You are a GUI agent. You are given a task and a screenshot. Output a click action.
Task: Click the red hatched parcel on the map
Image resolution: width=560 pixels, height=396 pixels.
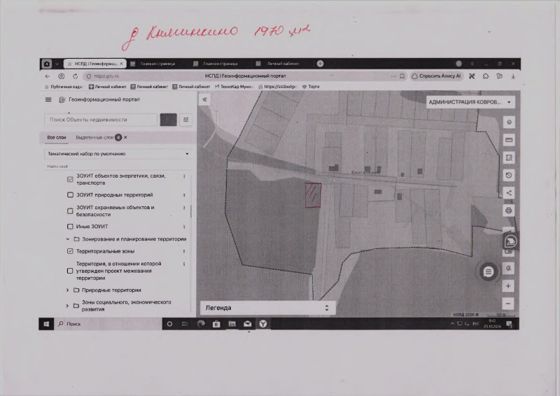(x=313, y=195)
